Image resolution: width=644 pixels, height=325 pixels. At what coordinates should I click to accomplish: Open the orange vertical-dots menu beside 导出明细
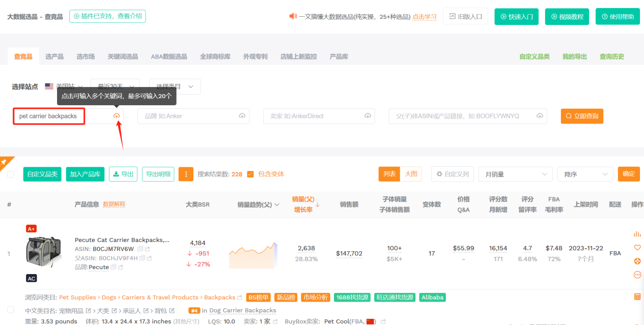click(x=185, y=174)
